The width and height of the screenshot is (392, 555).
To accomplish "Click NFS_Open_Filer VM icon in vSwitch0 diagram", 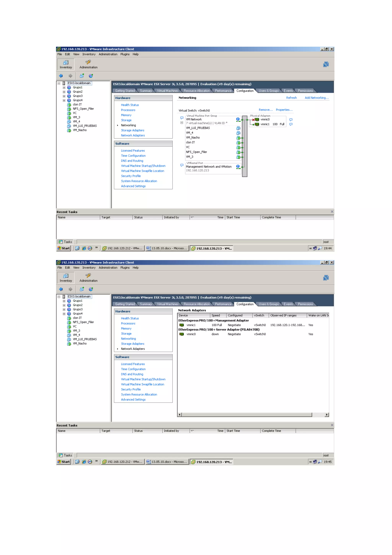I will coord(238,152).
